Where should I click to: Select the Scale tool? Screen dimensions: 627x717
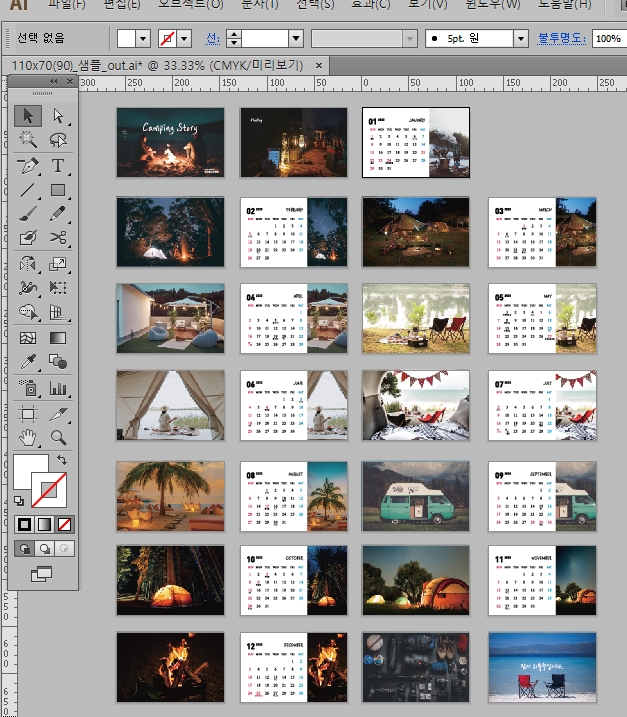58,264
